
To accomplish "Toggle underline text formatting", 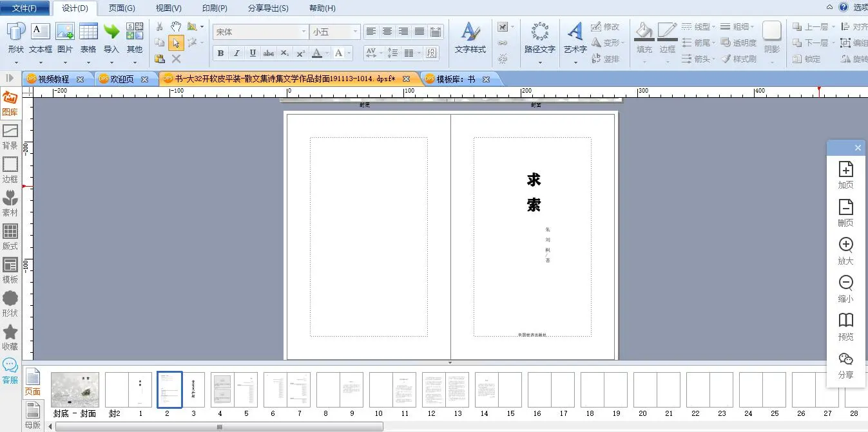I will pyautogui.click(x=253, y=53).
